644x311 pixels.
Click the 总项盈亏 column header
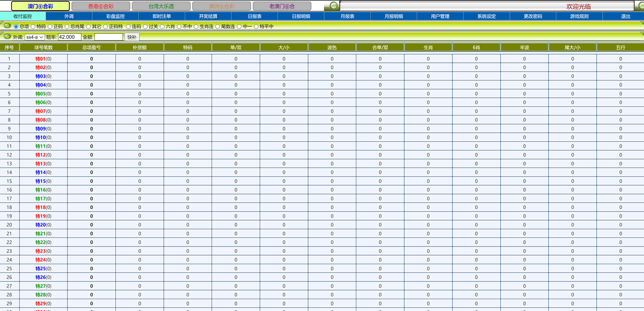pos(91,47)
